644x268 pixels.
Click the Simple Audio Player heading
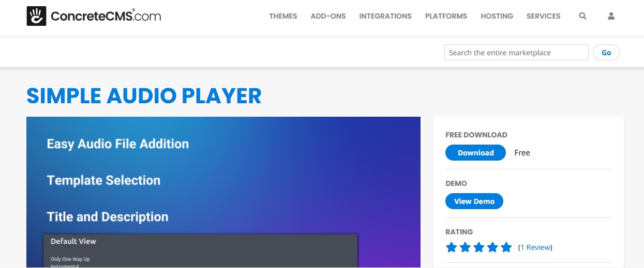[x=144, y=96]
